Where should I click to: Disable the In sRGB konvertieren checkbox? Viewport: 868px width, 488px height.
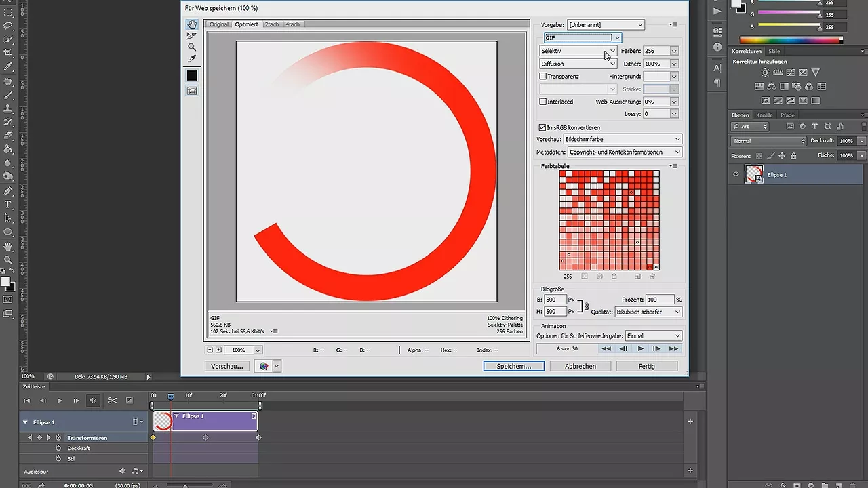pyautogui.click(x=542, y=127)
